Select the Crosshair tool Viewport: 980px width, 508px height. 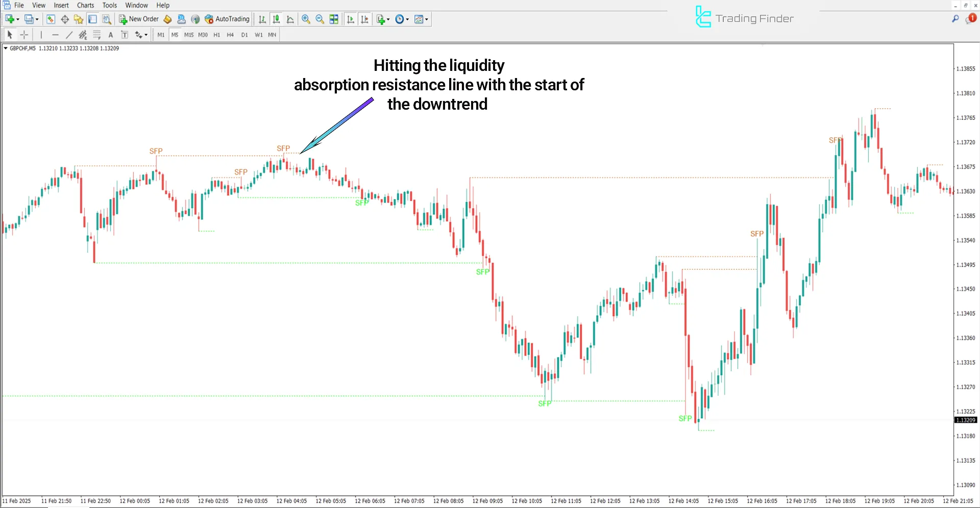(x=24, y=34)
